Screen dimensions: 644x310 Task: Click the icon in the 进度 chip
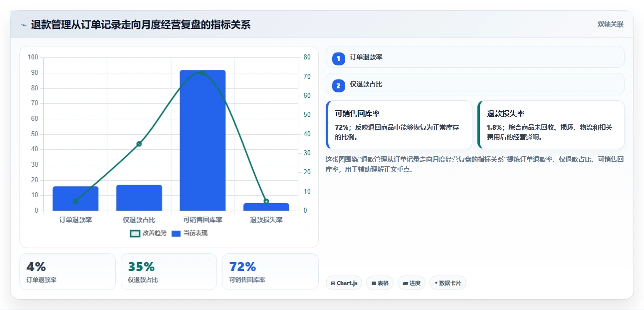point(405,283)
